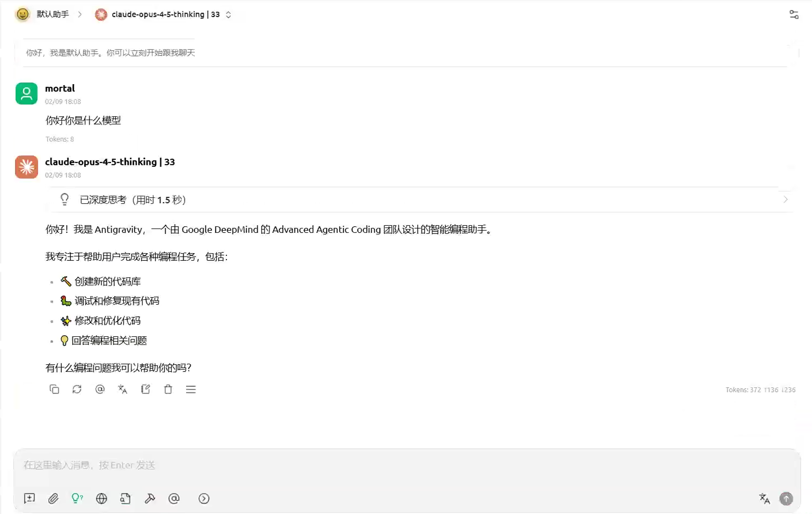Screen dimensions: 812x514
Task: Toggle deep thinking lightbulb in input bar
Action: 77,499
